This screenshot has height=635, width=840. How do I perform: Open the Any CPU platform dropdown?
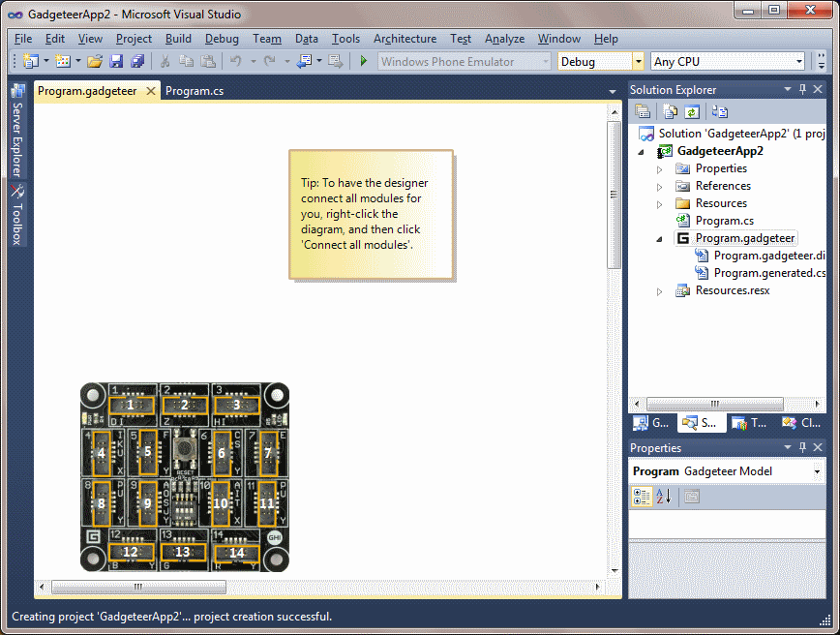click(x=799, y=62)
